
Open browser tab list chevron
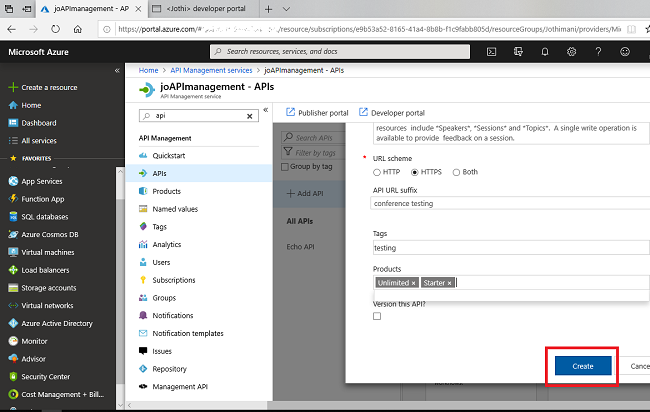(x=286, y=9)
